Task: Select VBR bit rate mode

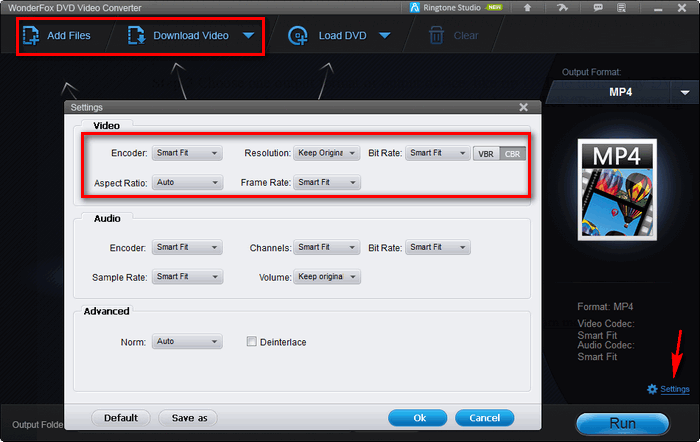Action: coord(486,154)
